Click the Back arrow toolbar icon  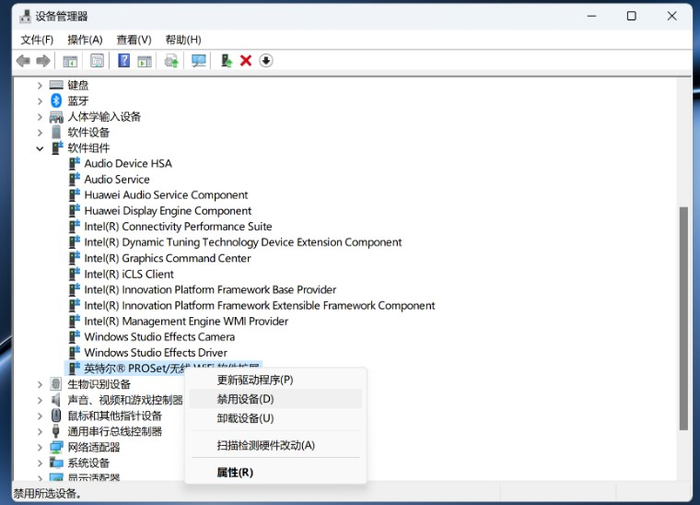pos(23,61)
